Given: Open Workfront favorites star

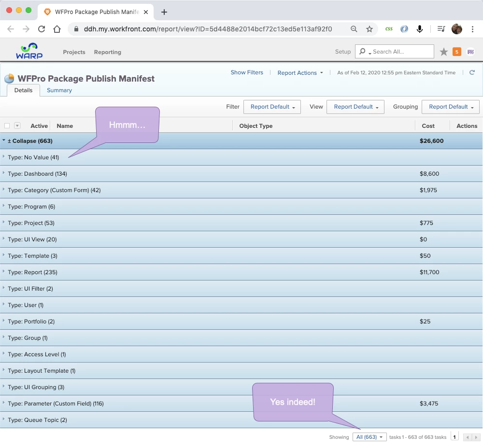Looking at the screenshot, I should pyautogui.click(x=443, y=52).
